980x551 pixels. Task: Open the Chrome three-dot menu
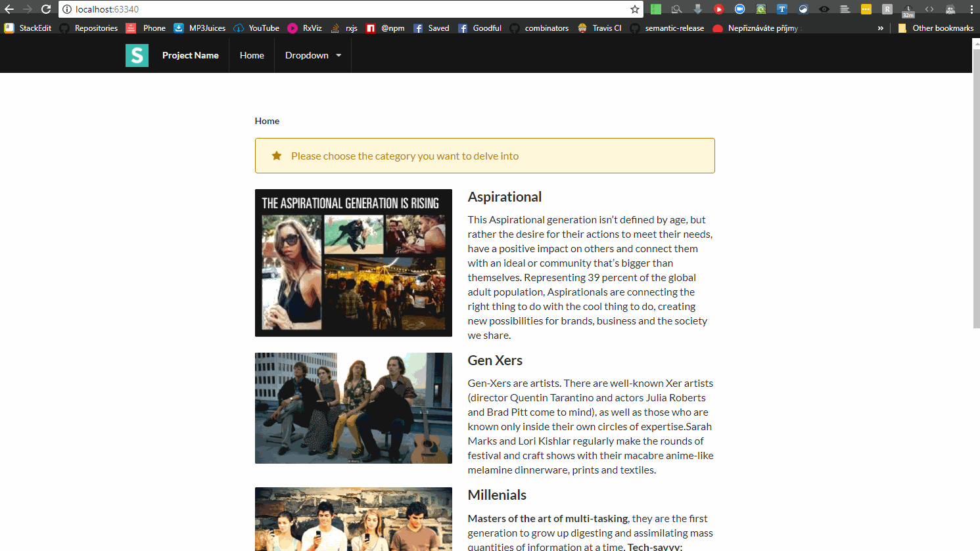[x=971, y=9]
